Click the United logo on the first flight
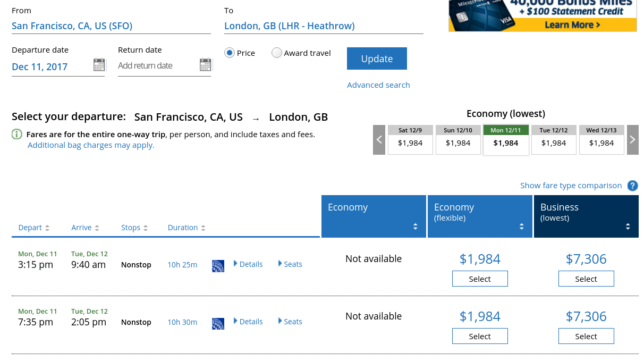644x361 pixels. (218, 266)
